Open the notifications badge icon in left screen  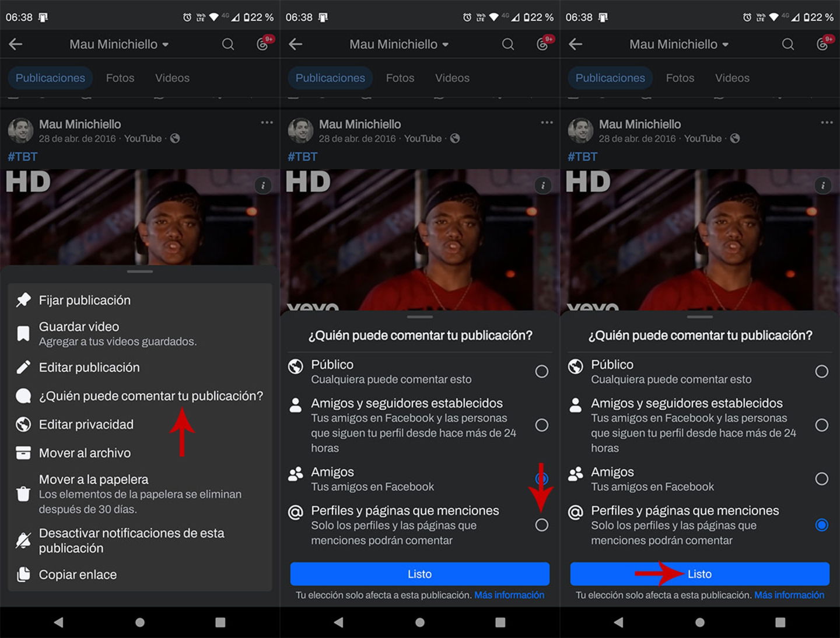point(264,43)
